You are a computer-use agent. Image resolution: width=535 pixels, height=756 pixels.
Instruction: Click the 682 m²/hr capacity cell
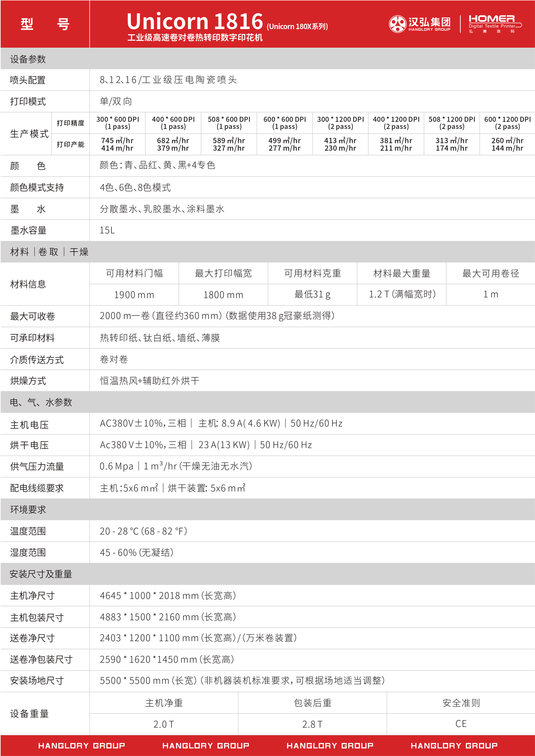pyautogui.click(x=173, y=144)
